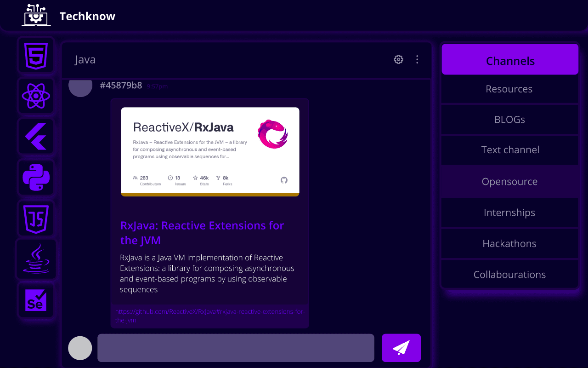Screen dimensions: 588x368
Task: Click the 283 Contributors stat in card
Action: 147,180
